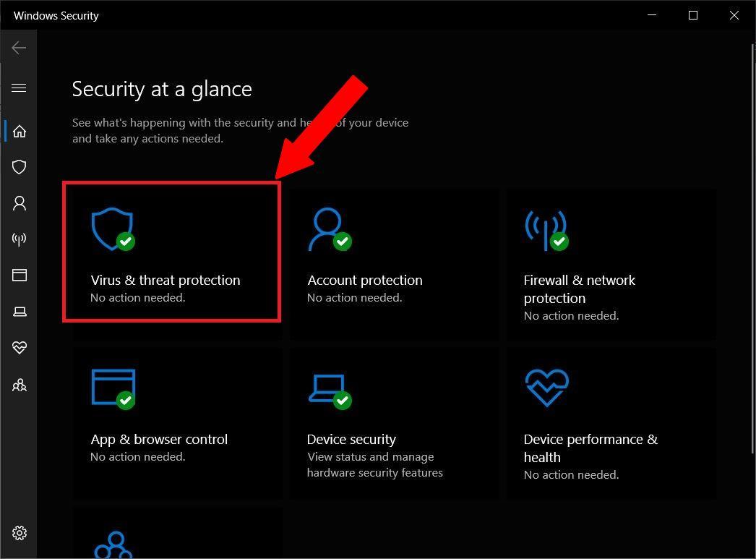Click the vertical scrollbar on right edge
The width and height of the screenshot is (756, 559).
click(x=752, y=248)
